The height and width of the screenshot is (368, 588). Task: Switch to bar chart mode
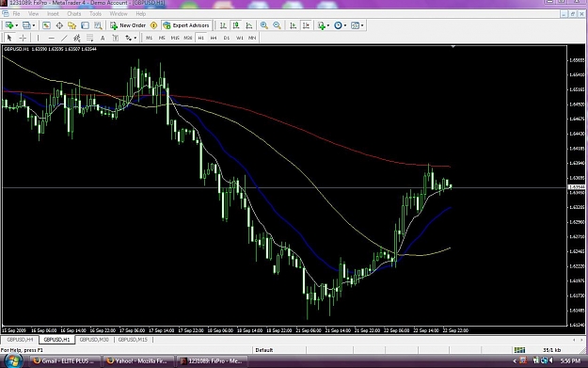point(223,25)
